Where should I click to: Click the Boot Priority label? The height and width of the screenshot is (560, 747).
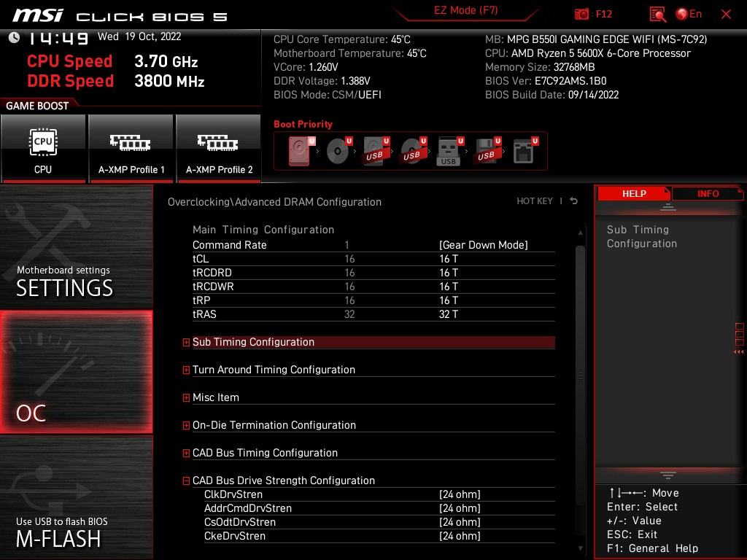click(303, 124)
